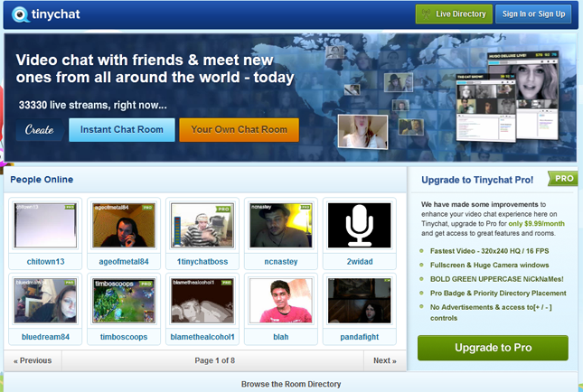Click Sign In or Sign Up
Viewport: 583px width, 392px height.
click(x=533, y=14)
